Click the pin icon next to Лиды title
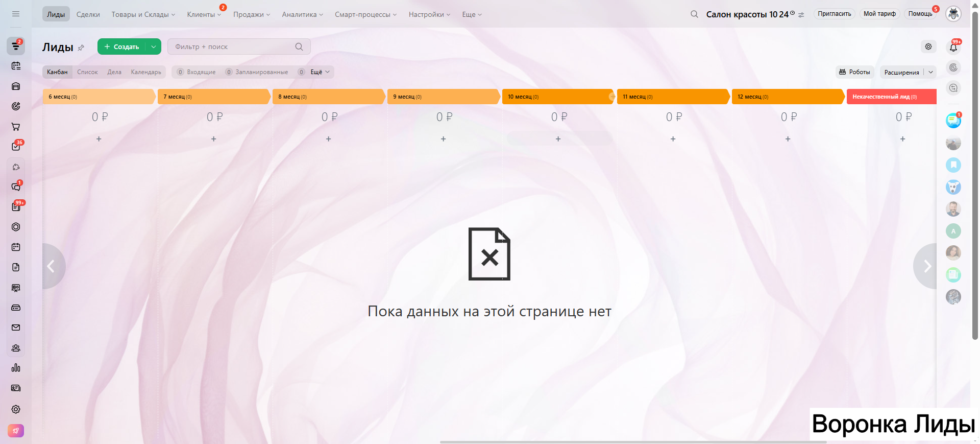Screen dimensions: 980x444 click(x=81, y=48)
